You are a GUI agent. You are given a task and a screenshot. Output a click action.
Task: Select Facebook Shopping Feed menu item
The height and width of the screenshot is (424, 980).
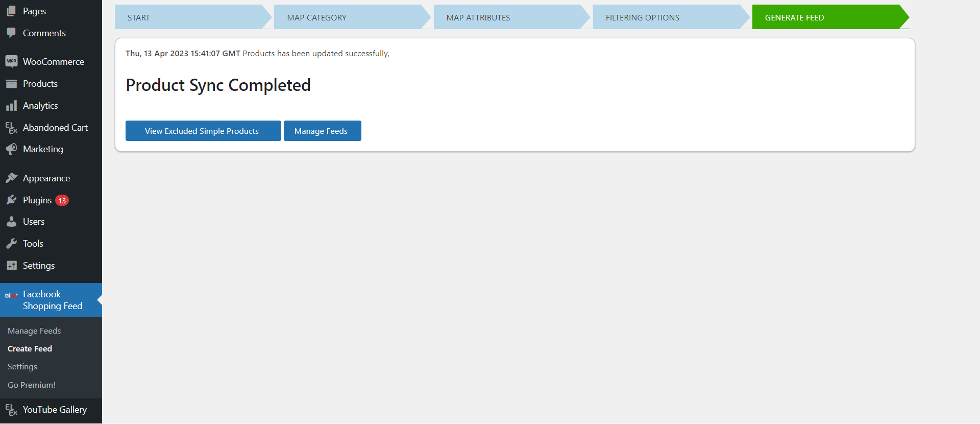51,300
